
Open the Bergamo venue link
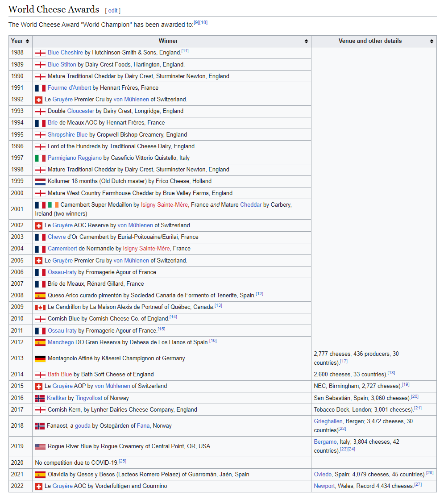tap(325, 442)
